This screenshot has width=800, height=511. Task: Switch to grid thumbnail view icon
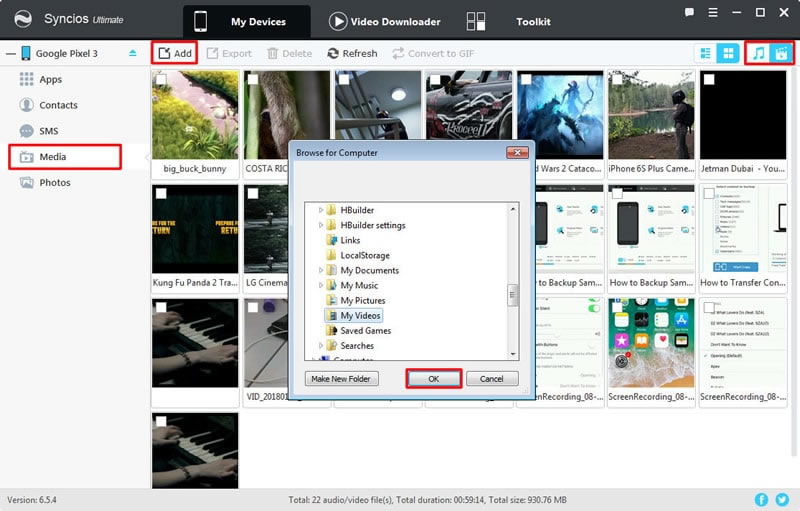(x=728, y=53)
